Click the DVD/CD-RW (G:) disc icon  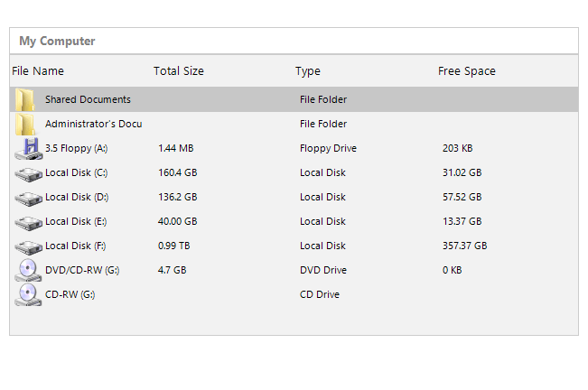(x=28, y=270)
